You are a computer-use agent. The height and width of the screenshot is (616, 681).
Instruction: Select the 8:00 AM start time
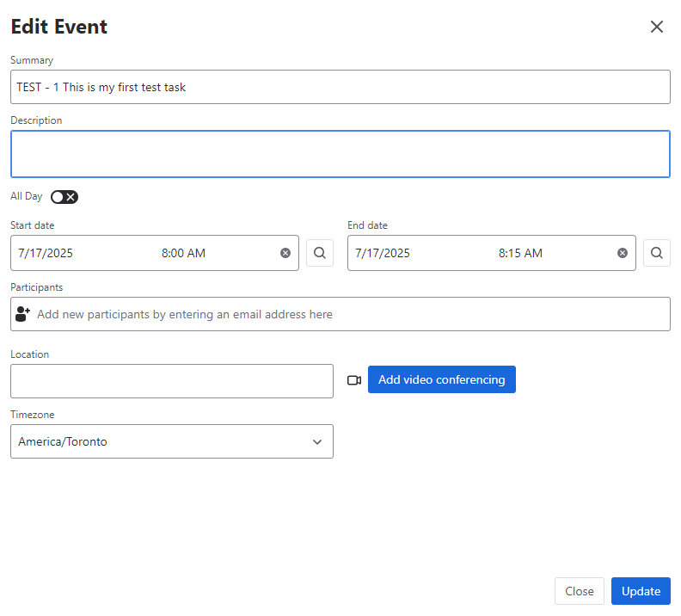tap(183, 253)
